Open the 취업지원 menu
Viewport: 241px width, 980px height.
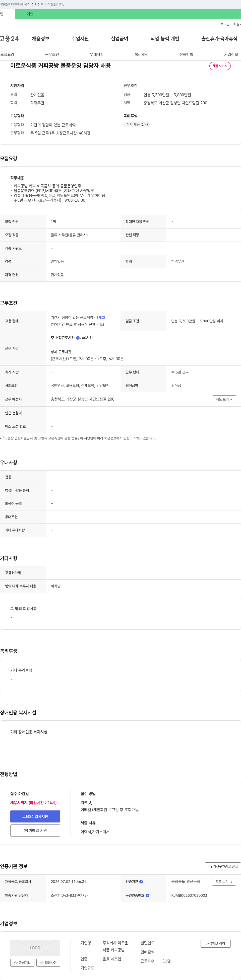coord(80,38)
